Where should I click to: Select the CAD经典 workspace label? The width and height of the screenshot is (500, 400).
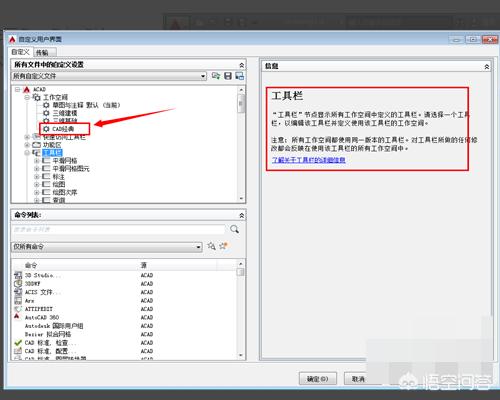point(63,129)
